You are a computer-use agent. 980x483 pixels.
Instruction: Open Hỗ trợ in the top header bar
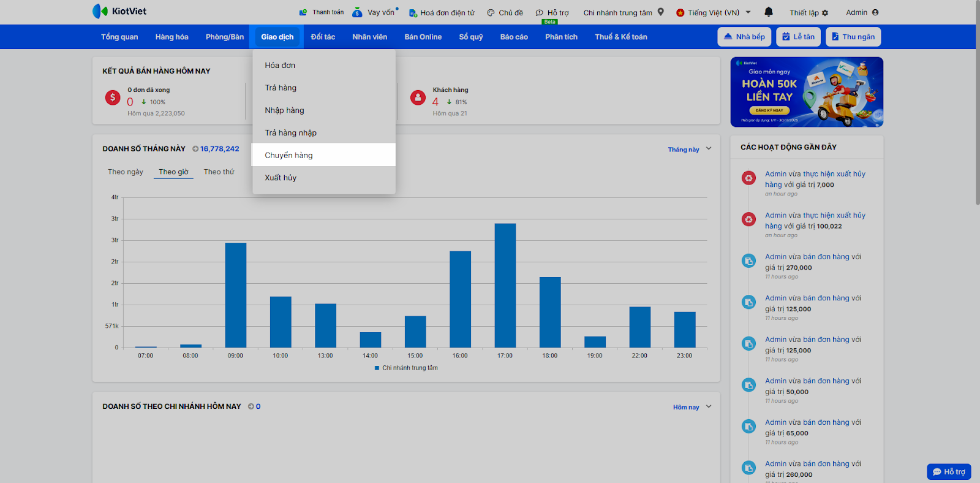(552, 12)
